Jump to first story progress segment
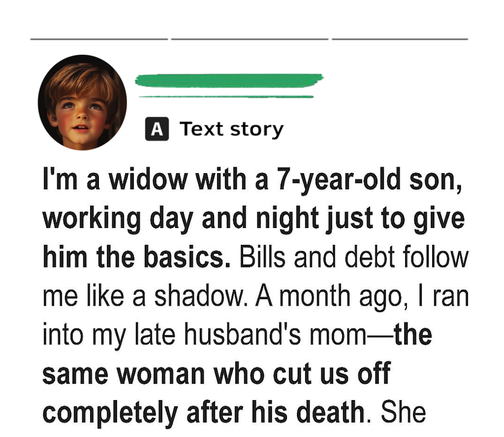The width and height of the screenshot is (504, 437). 99,38
